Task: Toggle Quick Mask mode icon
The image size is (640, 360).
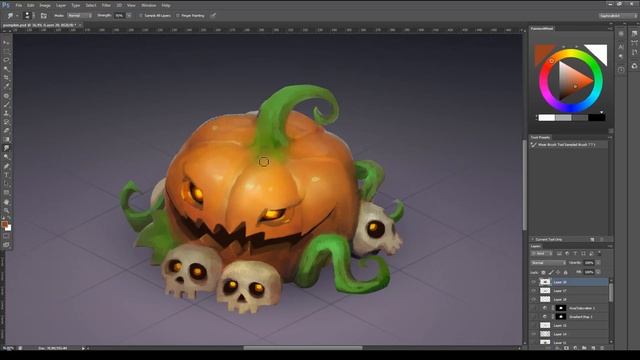Action: coord(6,236)
